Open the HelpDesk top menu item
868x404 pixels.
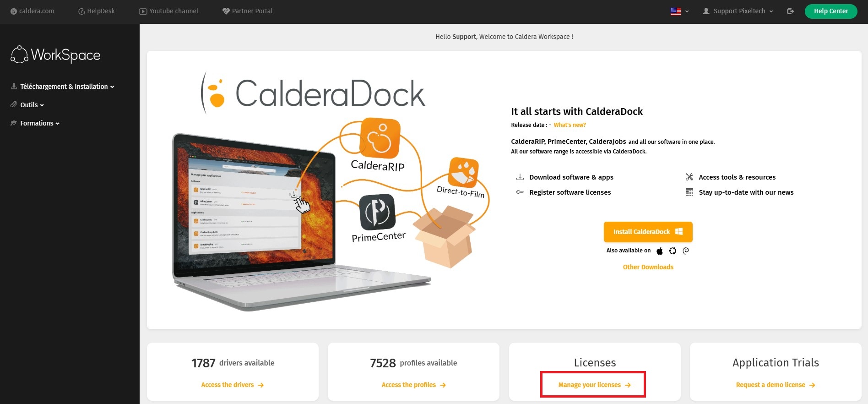pyautogui.click(x=97, y=11)
